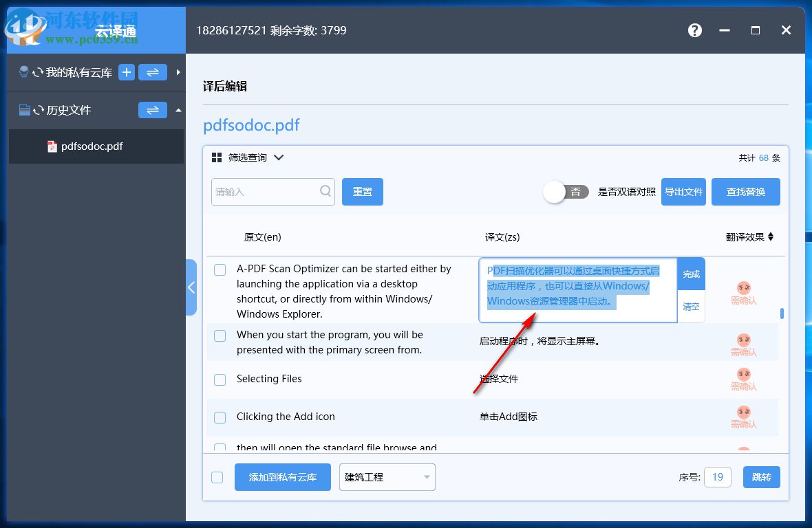Screen dimensions: 812x528
Task: Click the 译文(zs) column header
Action: 502,237
